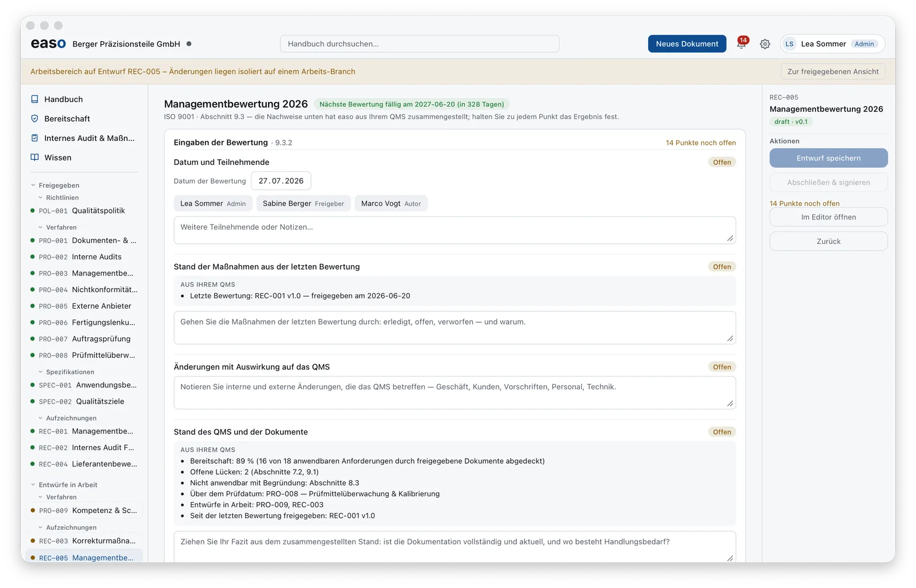Collapse the Freigegeben tree section

[33, 186]
